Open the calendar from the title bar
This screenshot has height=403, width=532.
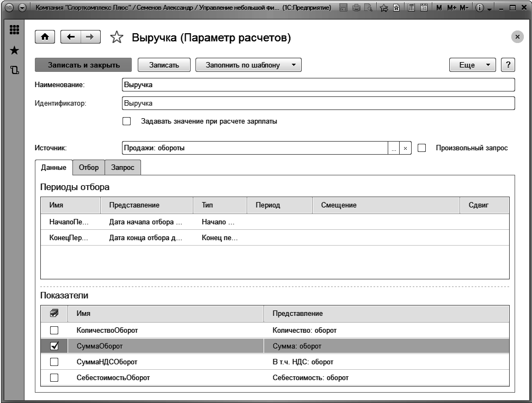[423, 9]
